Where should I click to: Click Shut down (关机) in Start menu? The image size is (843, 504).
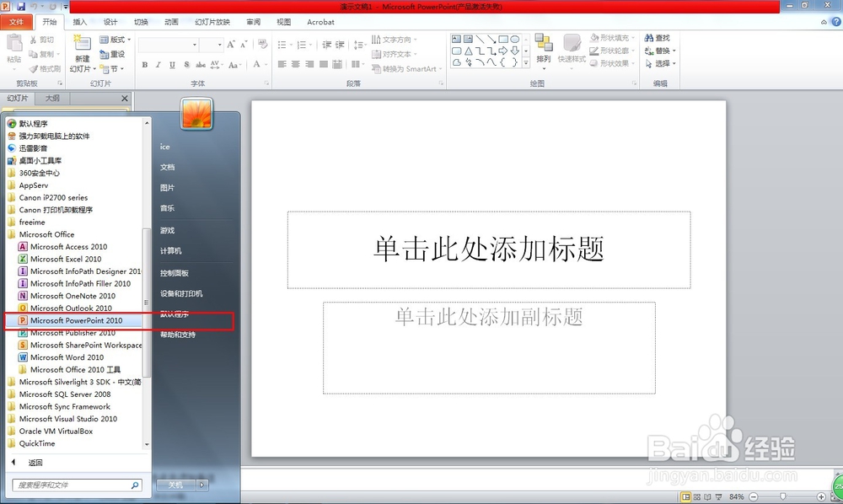point(176,485)
